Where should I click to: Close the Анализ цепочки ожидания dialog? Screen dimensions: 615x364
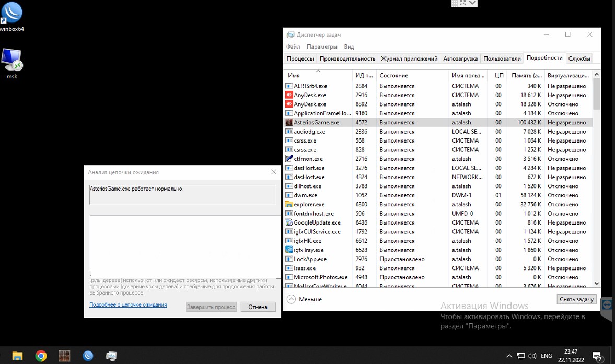point(274,172)
